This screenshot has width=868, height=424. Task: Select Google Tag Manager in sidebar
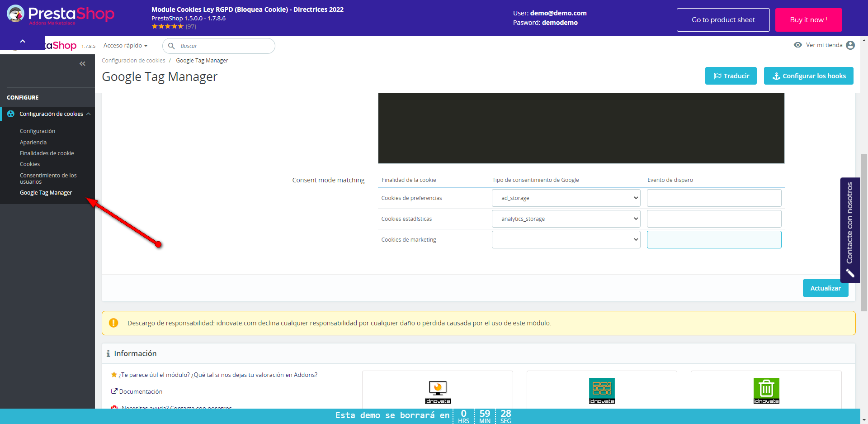coord(46,193)
